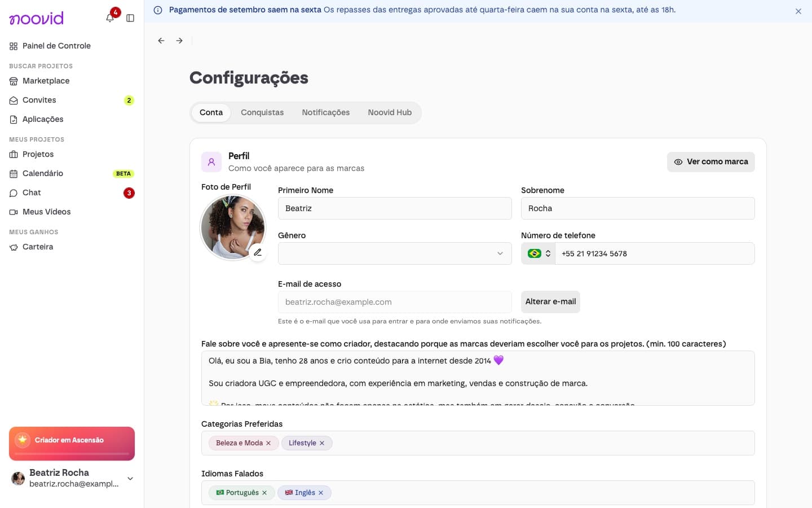The image size is (812, 508).
Task: Click the Alterar e-mail button
Action: (x=550, y=302)
